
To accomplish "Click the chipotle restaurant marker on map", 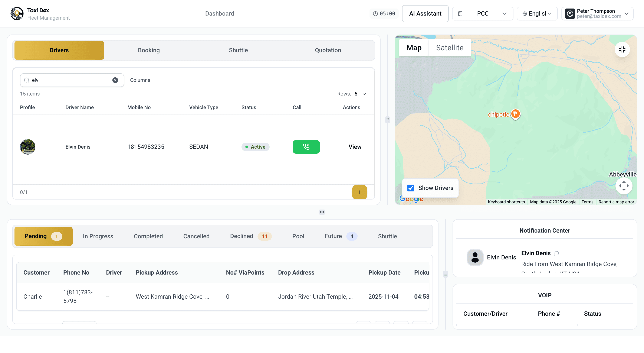I will 515,114.
